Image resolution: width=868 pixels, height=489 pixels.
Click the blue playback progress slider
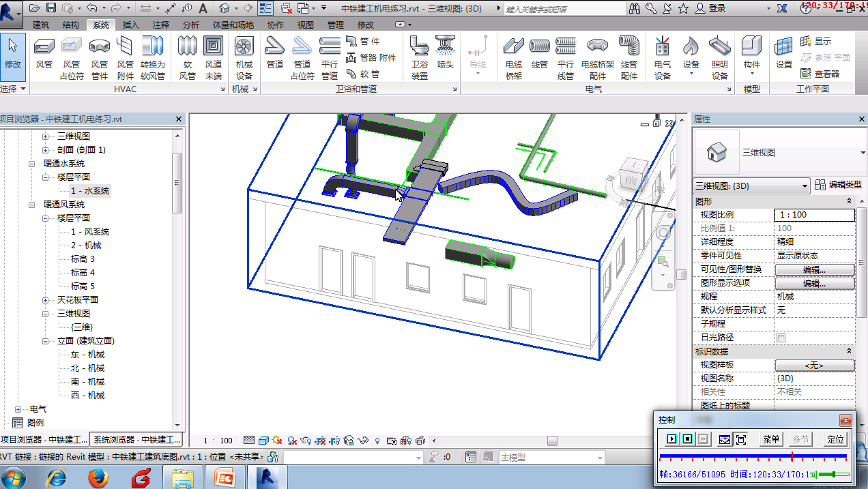[753, 456]
